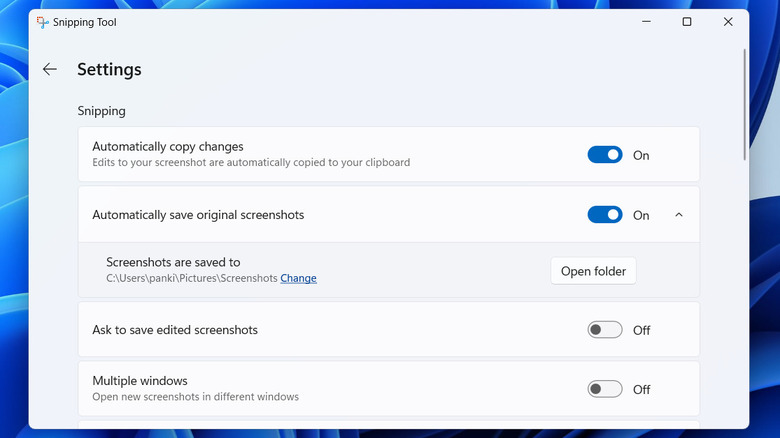The width and height of the screenshot is (780, 438).
Task: Click the Snipping Tool app icon in title bar
Action: tap(43, 22)
